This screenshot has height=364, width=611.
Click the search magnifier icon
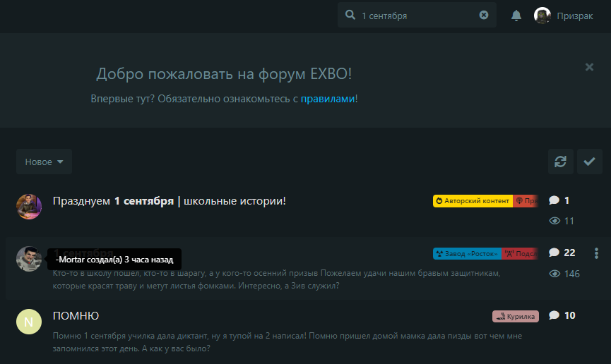350,15
